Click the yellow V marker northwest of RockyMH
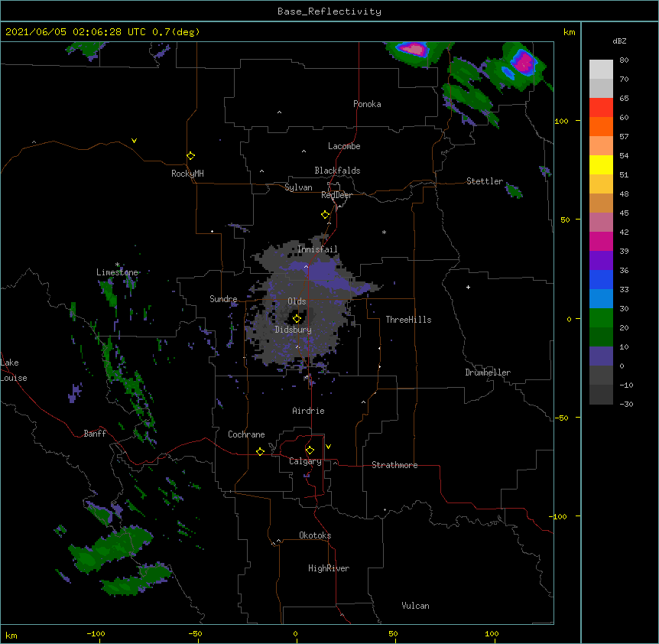Image resolution: width=659 pixels, height=644 pixels. click(134, 141)
